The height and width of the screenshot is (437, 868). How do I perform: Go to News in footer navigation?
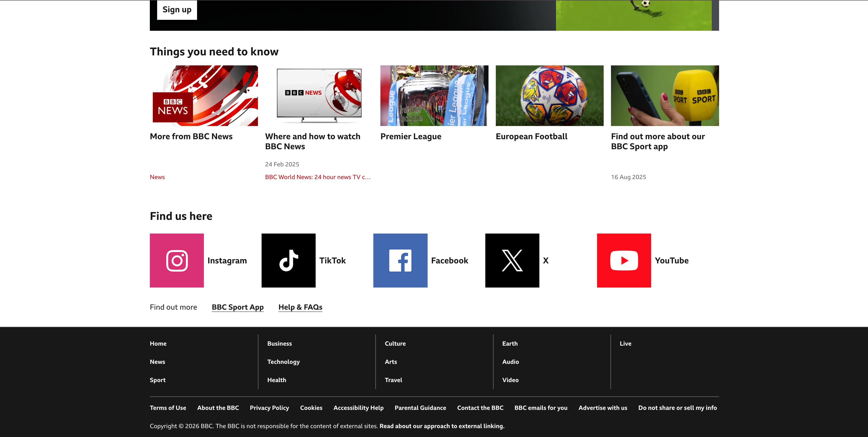tap(157, 362)
